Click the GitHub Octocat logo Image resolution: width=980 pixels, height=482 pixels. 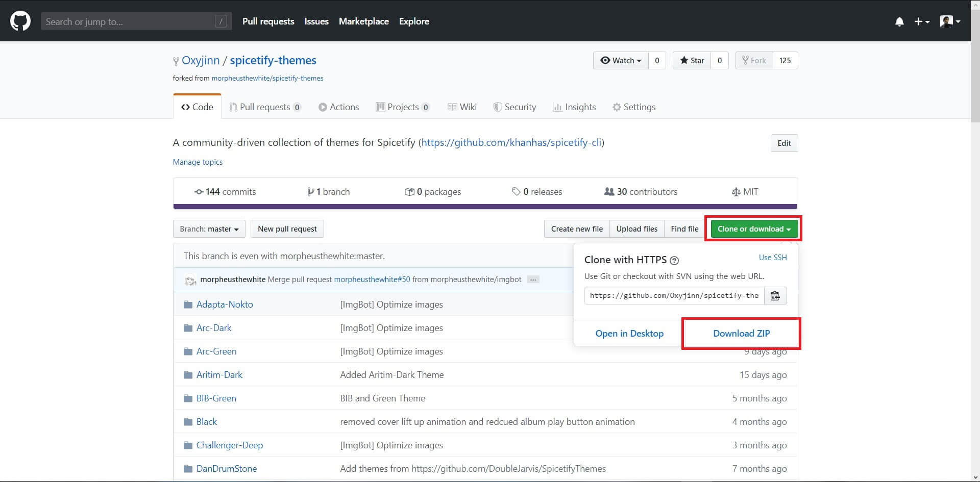(20, 21)
